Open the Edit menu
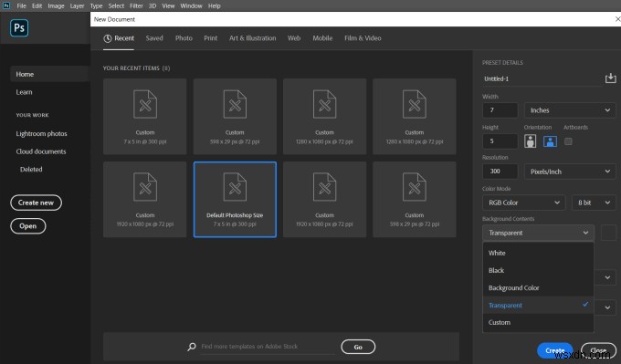 point(37,6)
